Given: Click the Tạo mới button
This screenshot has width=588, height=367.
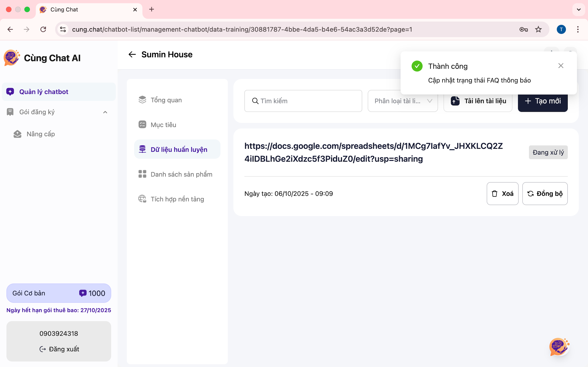Looking at the screenshot, I should coord(543,101).
